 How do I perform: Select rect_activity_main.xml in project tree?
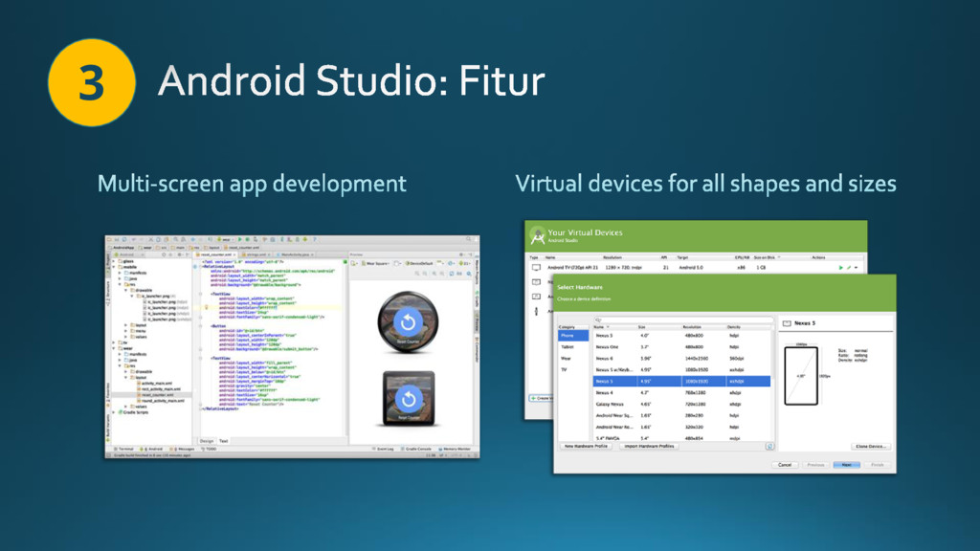(160, 389)
